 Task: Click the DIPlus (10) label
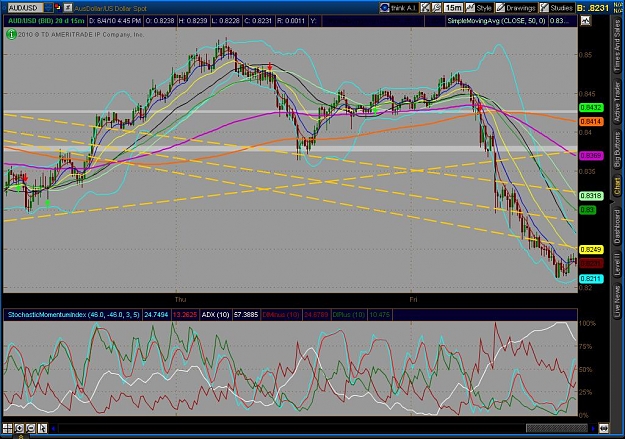pyautogui.click(x=348, y=315)
